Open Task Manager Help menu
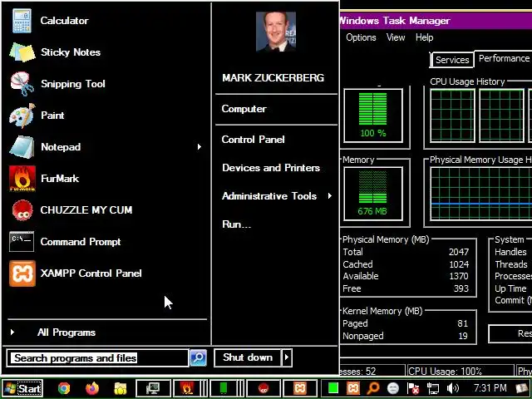The image size is (532, 399). (425, 37)
